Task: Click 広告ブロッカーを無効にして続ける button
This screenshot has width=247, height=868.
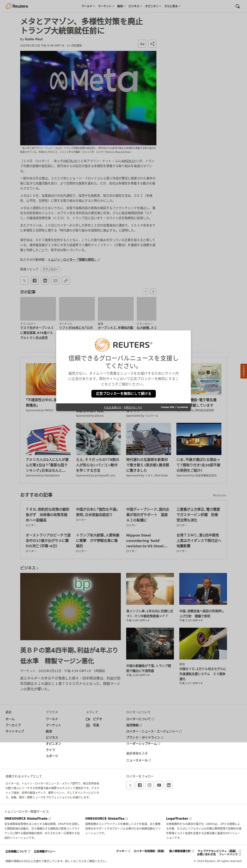Action: tap(123, 394)
